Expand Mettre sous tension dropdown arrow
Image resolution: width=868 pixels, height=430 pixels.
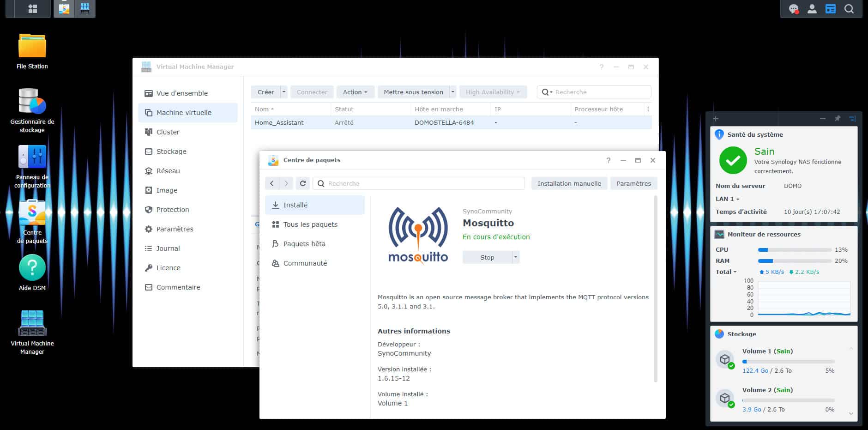pyautogui.click(x=453, y=92)
